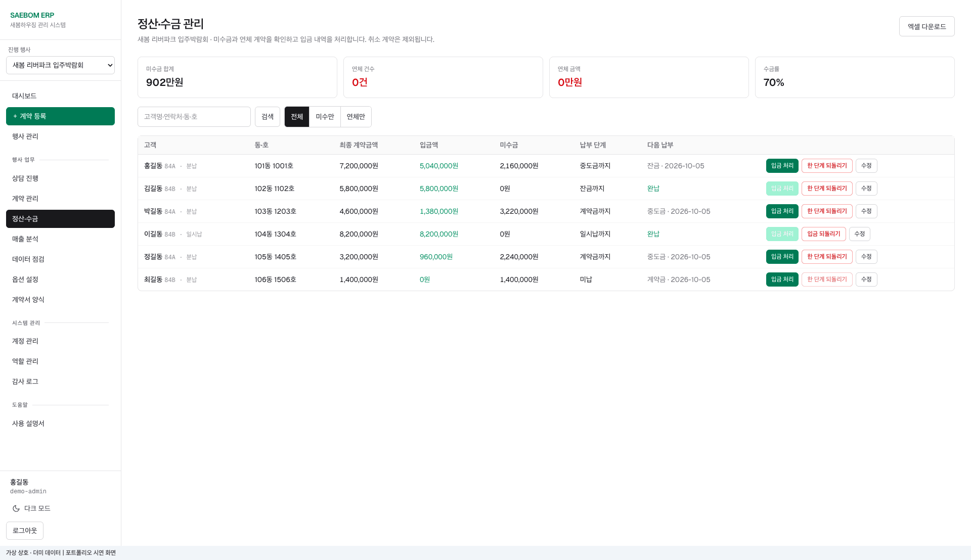Click the 엑셀 다운로드 button
971x560 pixels.
(926, 26)
